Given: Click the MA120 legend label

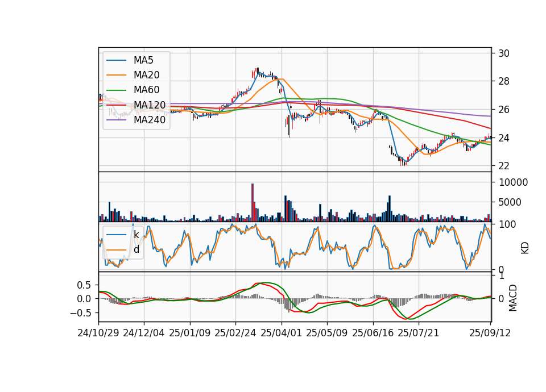Looking at the screenshot, I should (x=150, y=105).
